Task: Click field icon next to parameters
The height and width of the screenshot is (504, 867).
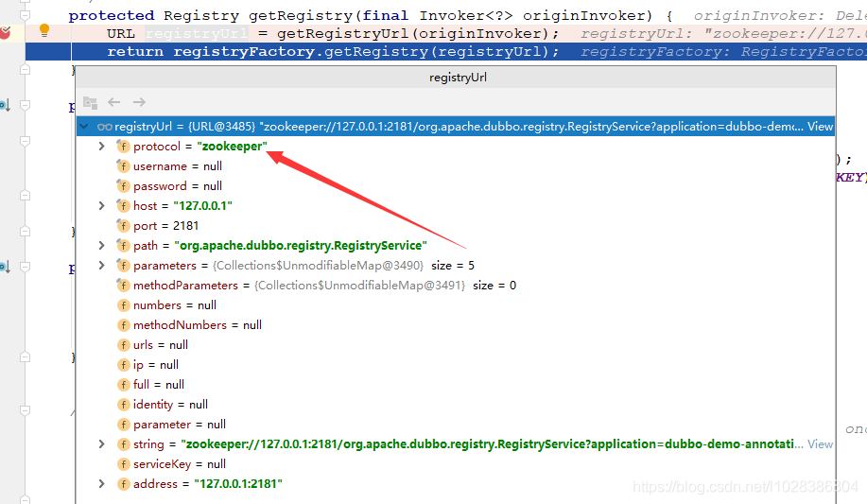Action: [x=123, y=266]
